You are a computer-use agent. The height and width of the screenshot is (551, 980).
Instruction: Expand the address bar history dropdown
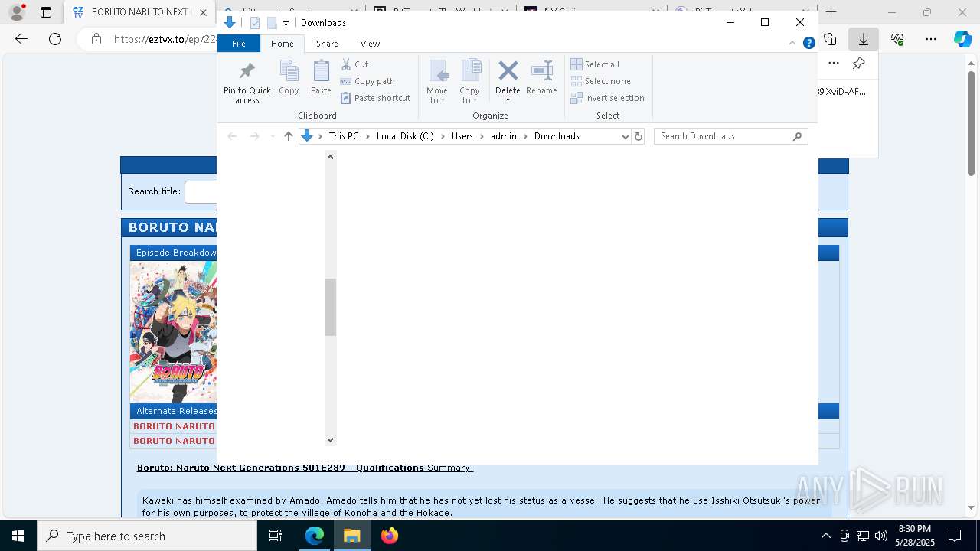click(x=625, y=136)
